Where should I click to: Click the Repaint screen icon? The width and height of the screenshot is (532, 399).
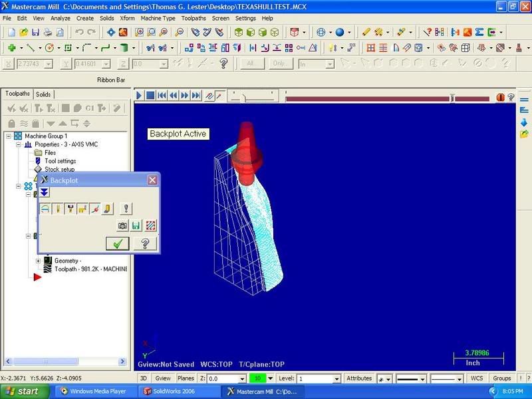(x=123, y=32)
